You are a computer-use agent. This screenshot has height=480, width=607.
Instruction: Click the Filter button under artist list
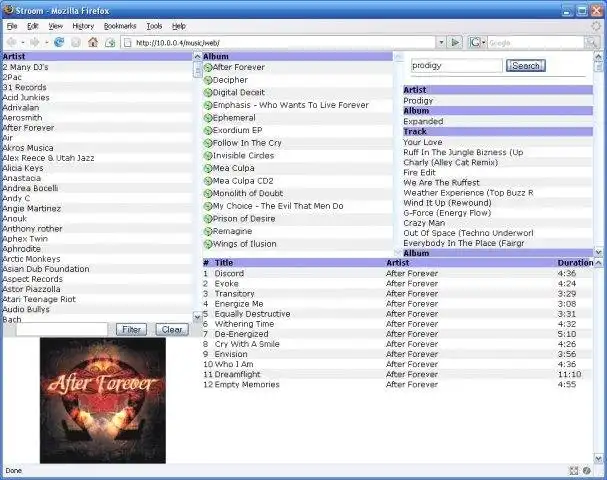click(x=131, y=329)
